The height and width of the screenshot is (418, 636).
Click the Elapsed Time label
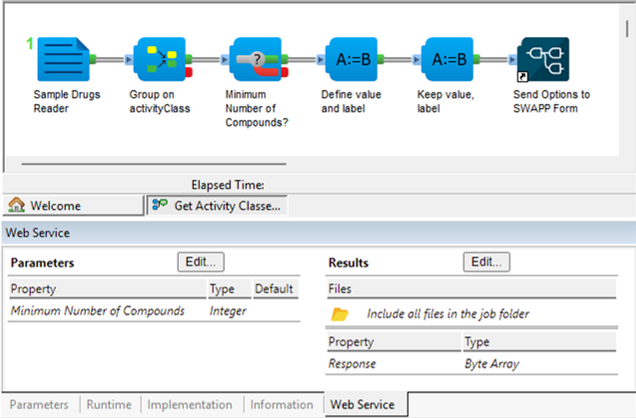(x=228, y=185)
